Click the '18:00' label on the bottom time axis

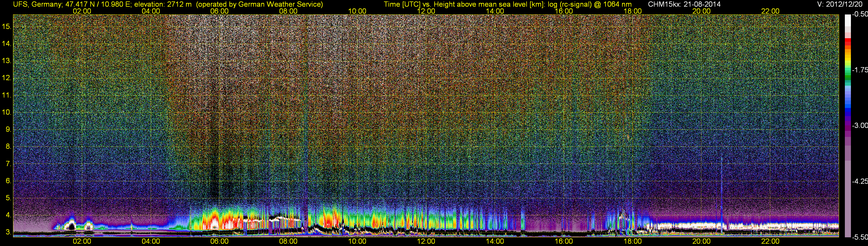(x=632, y=241)
